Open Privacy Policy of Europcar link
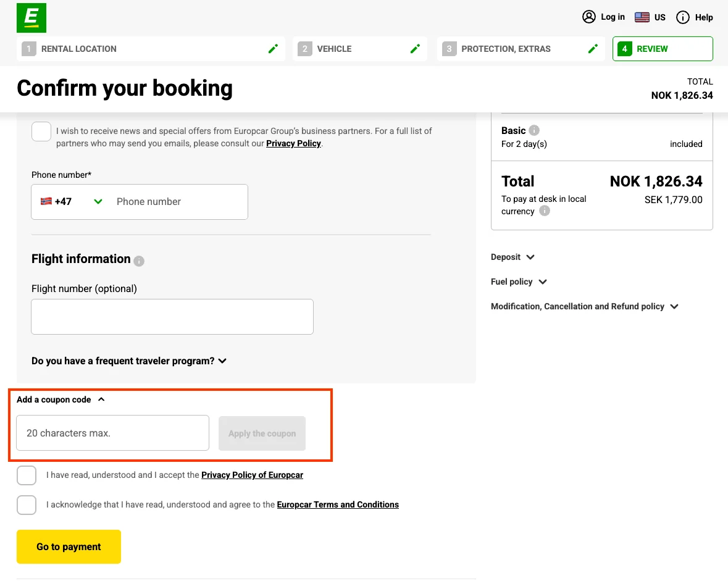728x581 pixels. click(x=252, y=475)
